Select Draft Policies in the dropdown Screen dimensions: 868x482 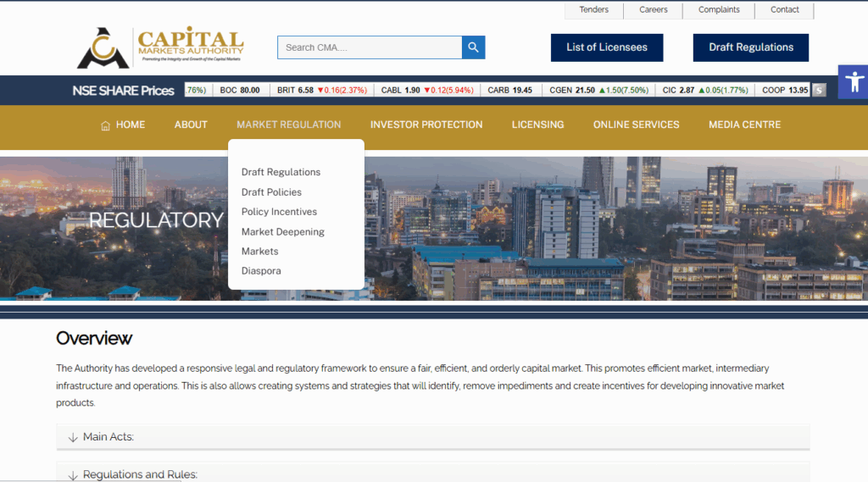(271, 192)
